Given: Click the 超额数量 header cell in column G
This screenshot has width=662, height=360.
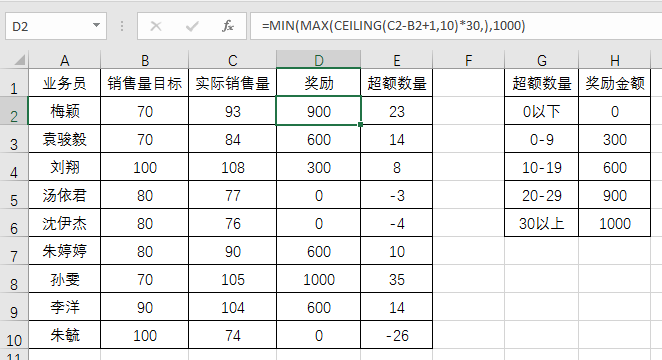Looking at the screenshot, I should [542, 83].
